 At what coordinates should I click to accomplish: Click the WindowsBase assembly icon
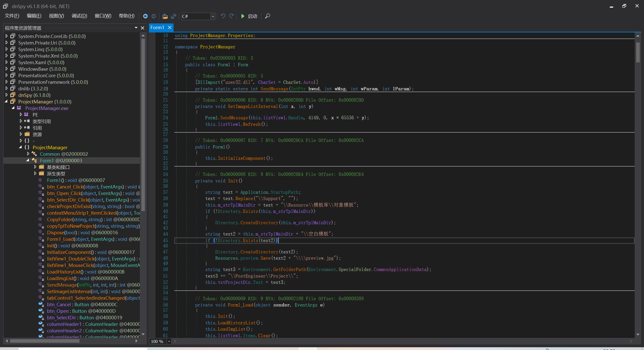[x=13, y=69]
